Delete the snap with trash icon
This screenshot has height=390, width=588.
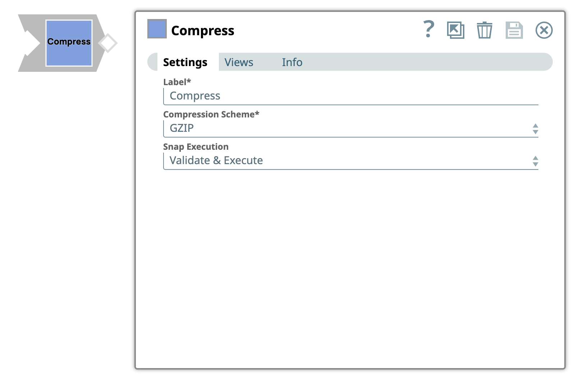[484, 30]
